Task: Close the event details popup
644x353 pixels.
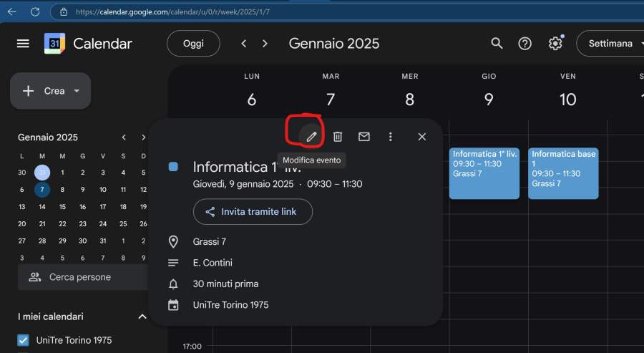Action: [x=421, y=137]
